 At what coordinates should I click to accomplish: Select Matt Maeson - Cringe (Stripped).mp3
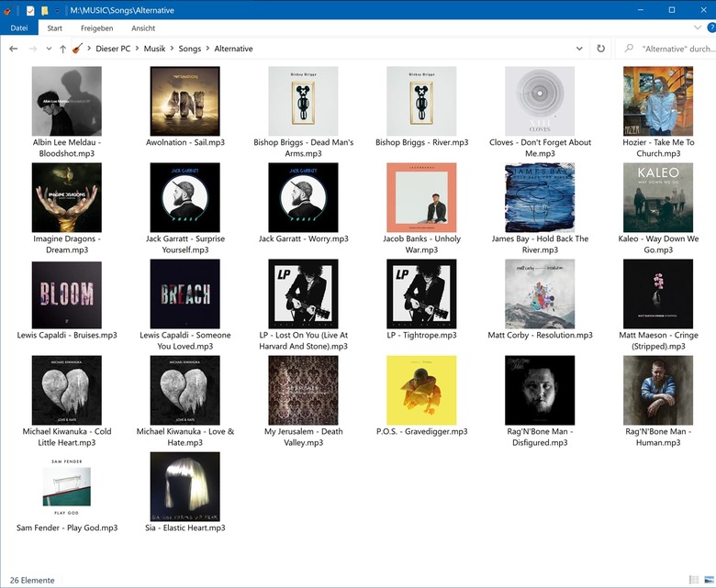pyautogui.click(x=658, y=294)
